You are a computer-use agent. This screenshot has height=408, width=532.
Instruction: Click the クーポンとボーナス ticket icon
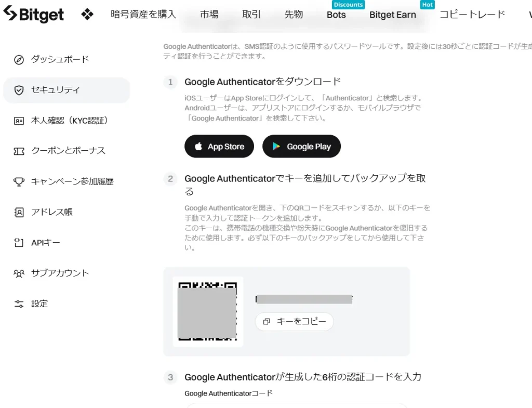click(19, 151)
